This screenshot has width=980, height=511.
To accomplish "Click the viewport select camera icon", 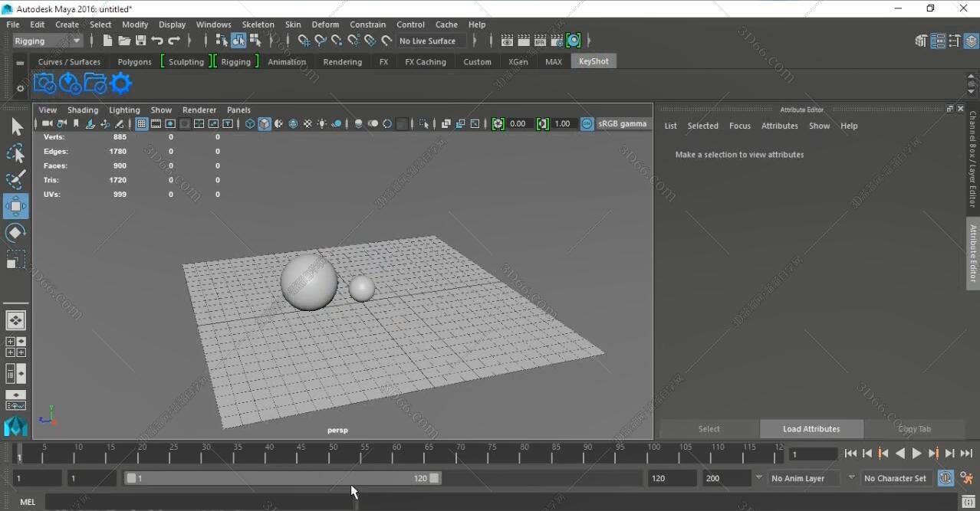I will click(47, 123).
